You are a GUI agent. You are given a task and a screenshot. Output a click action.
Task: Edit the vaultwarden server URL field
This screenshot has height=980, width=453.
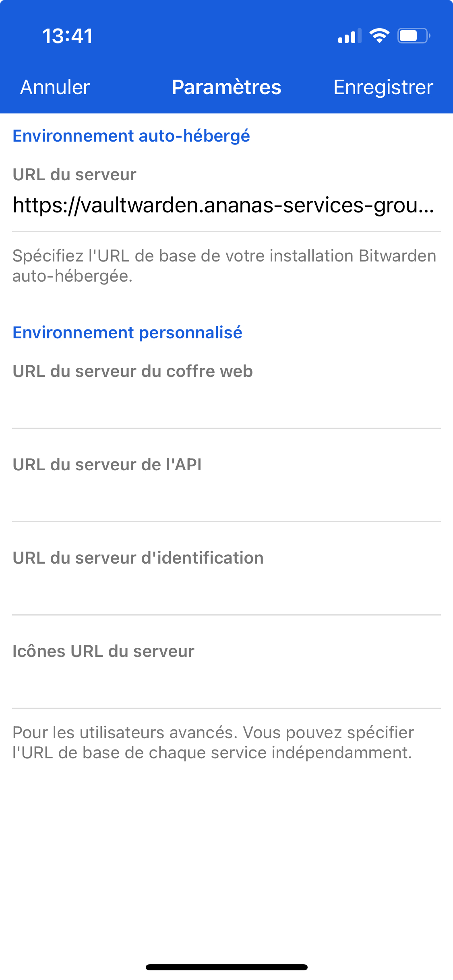(x=223, y=205)
